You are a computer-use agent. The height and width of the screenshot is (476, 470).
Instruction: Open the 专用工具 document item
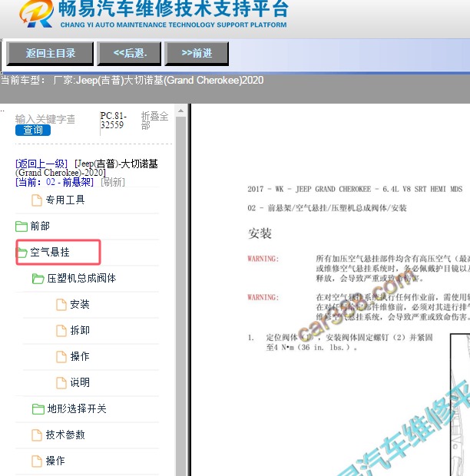[x=65, y=200]
